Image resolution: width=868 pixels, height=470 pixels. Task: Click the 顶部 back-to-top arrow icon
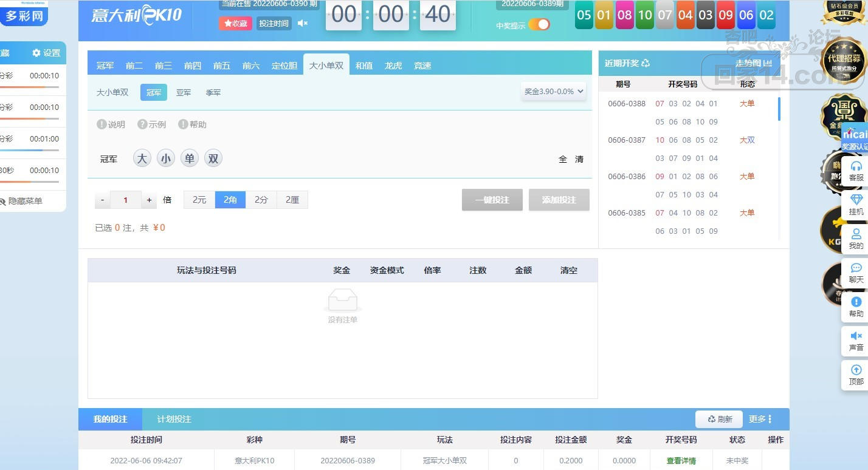tap(856, 370)
